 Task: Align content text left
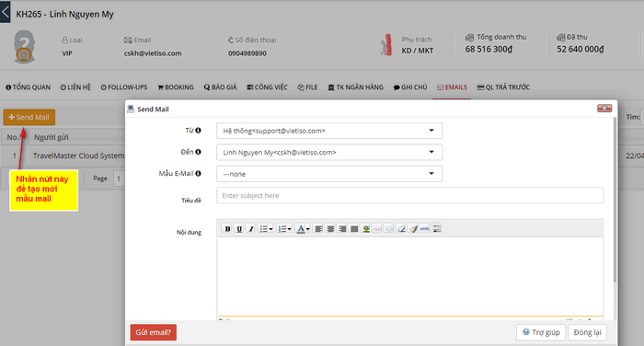click(318, 229)
